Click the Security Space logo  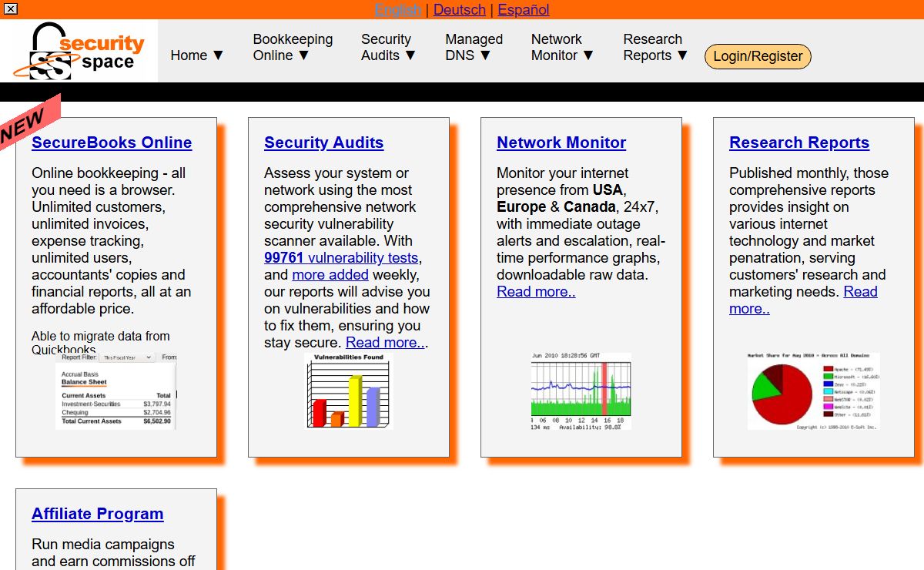[x=79, y=51]
